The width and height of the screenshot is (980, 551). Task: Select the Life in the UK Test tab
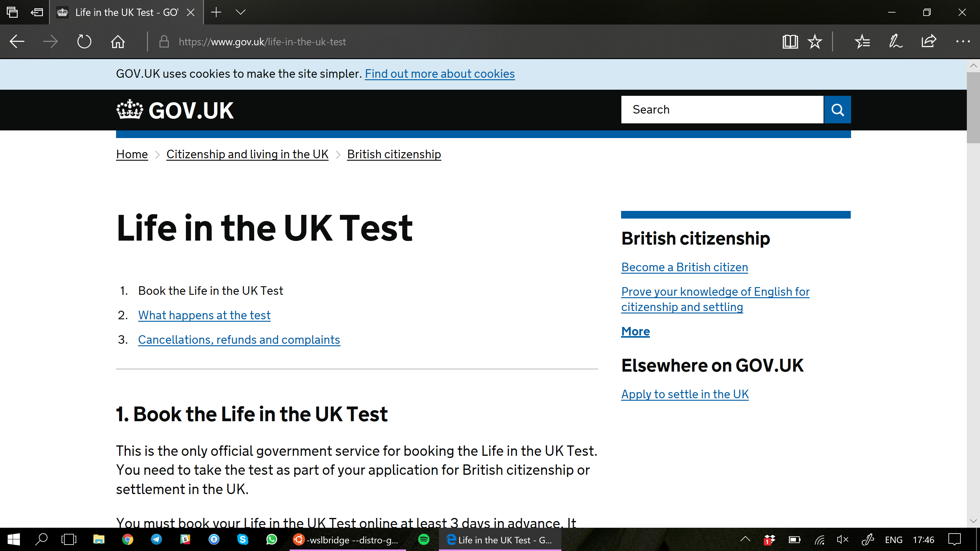[x=126, y=12]
